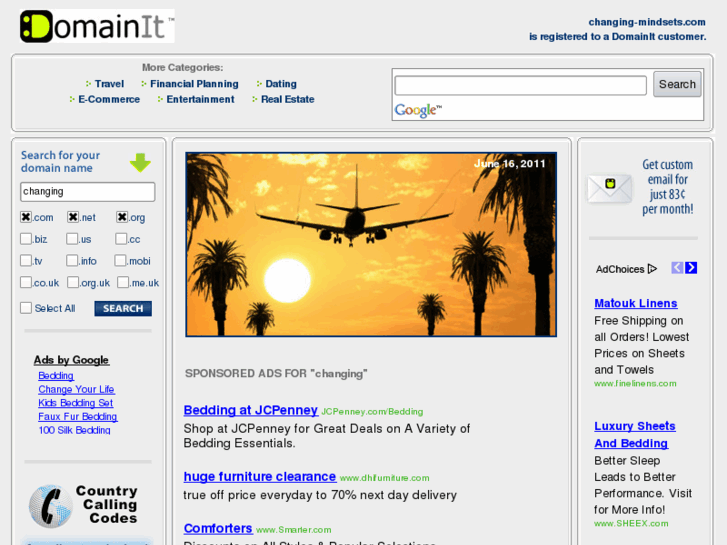Open the Financial Planning category

pyautogui.click(x=194, y=84)
